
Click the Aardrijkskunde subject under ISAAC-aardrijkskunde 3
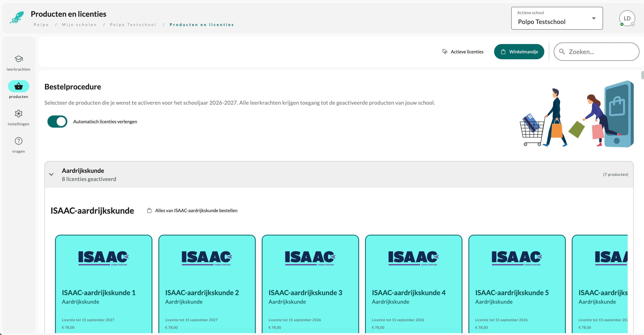(x=287, y=302)
